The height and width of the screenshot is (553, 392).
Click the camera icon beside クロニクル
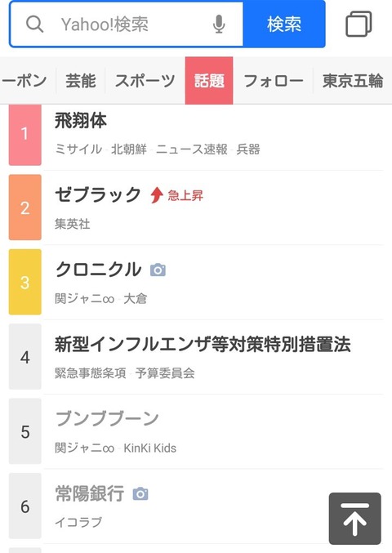point(158,270)
